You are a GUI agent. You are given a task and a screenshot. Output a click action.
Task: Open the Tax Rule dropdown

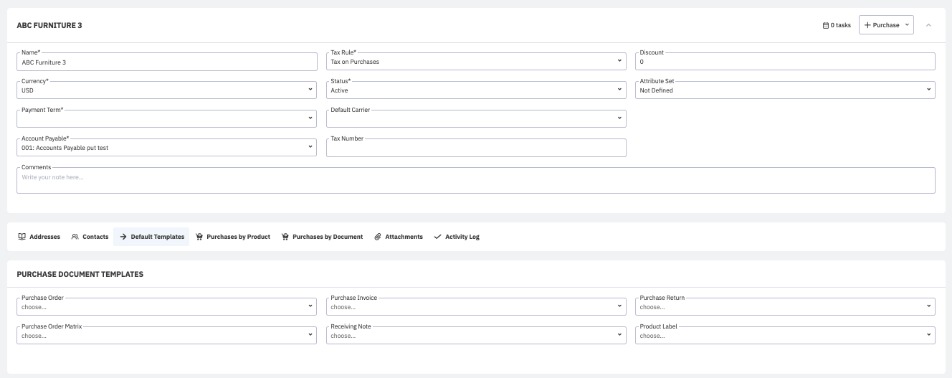(476, 61)
